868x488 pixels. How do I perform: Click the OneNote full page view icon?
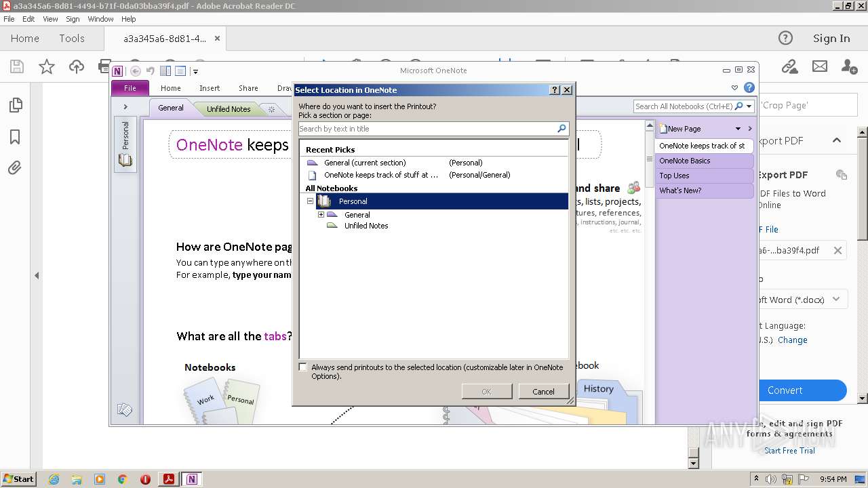pyautogui.click(x=180, y=71)
